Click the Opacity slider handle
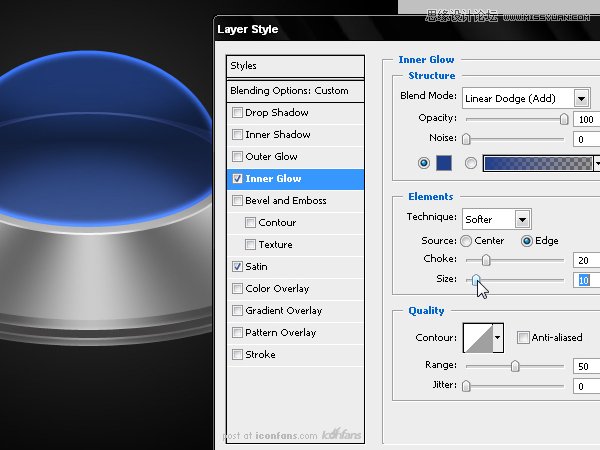Screen dimensions: 600x450 [564, 119]
